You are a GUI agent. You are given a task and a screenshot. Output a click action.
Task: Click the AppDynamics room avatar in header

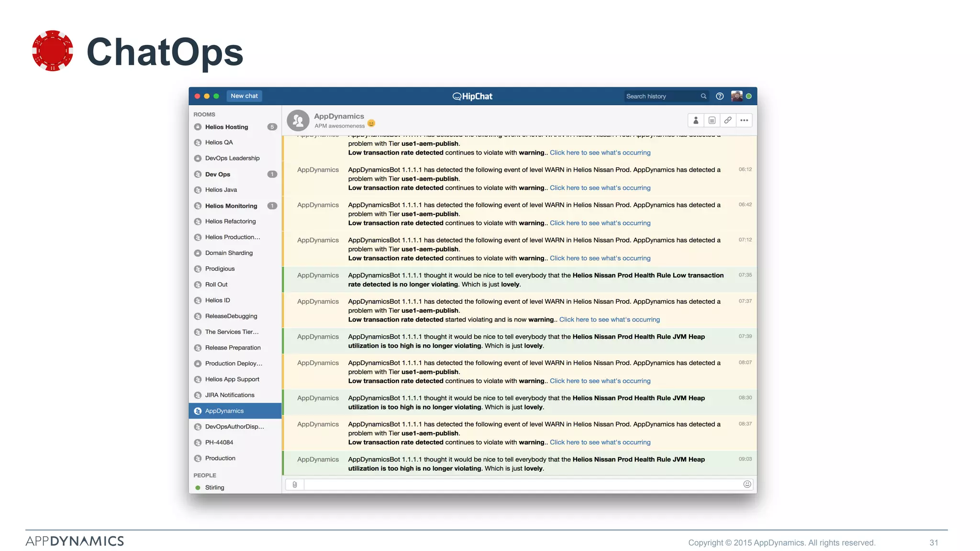click(x=298, y=121)
